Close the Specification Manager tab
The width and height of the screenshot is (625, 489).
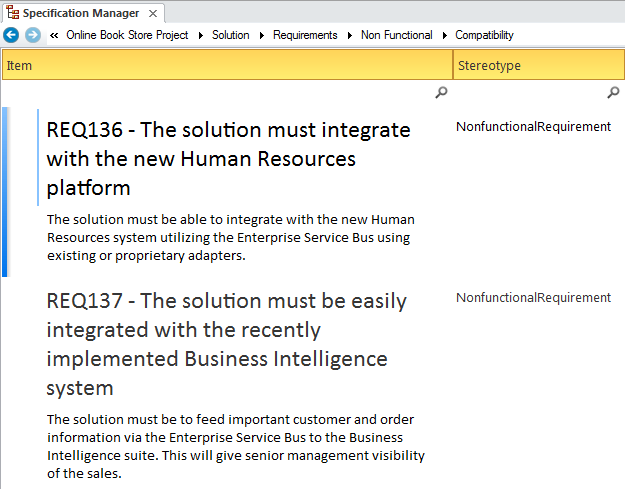coord(153,13)
